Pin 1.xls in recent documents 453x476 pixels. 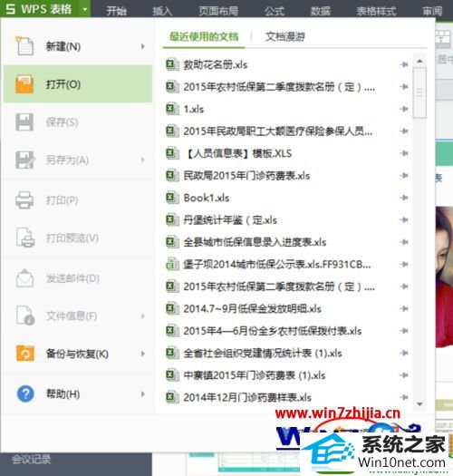pyautogui.click(x=404, y=109)
